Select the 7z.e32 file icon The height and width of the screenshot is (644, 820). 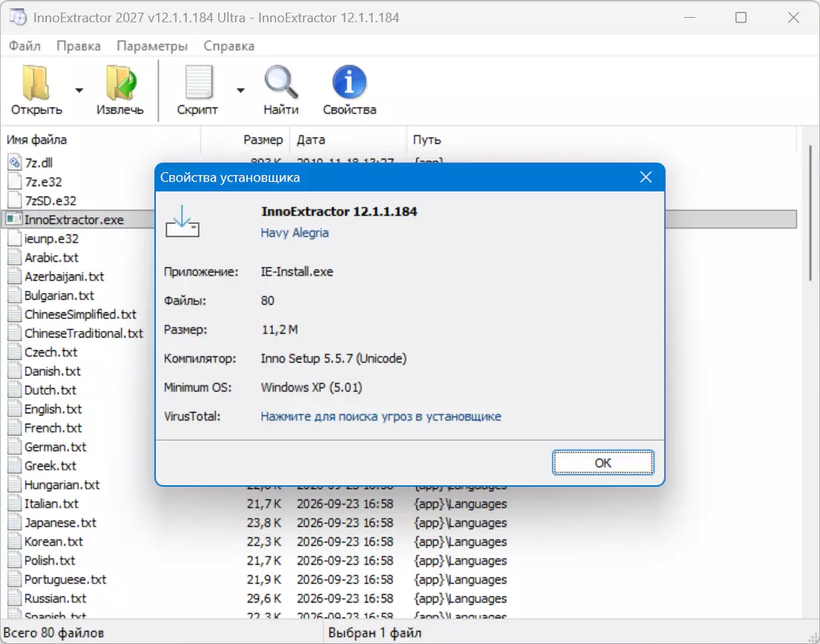(14, 181)
